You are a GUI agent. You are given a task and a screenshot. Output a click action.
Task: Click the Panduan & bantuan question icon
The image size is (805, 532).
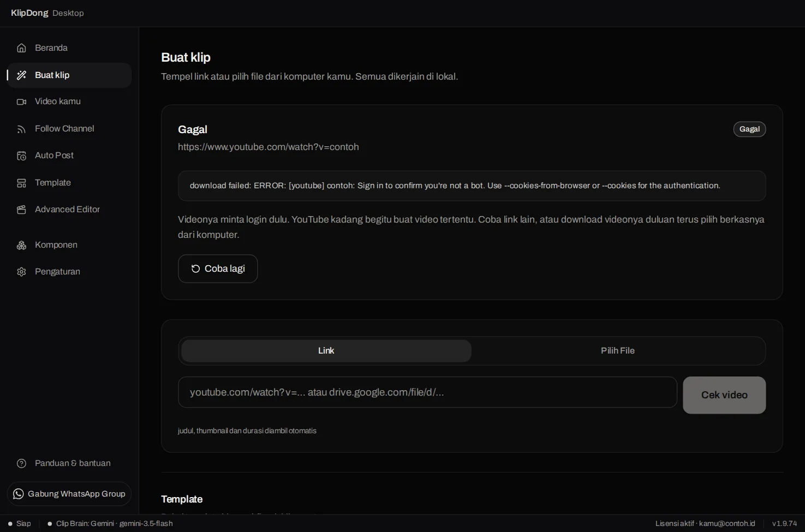(x=21, y=463)
